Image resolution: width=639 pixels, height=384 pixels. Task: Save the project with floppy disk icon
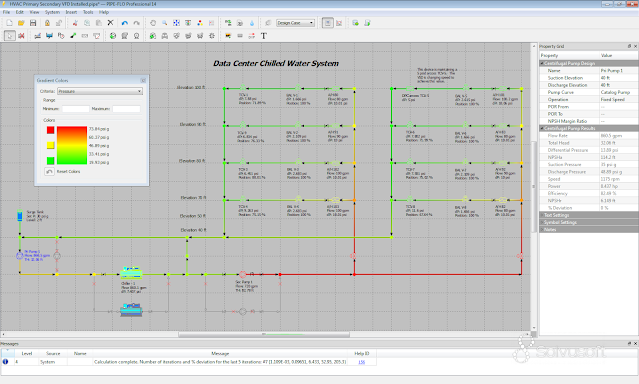pos(33,23)
